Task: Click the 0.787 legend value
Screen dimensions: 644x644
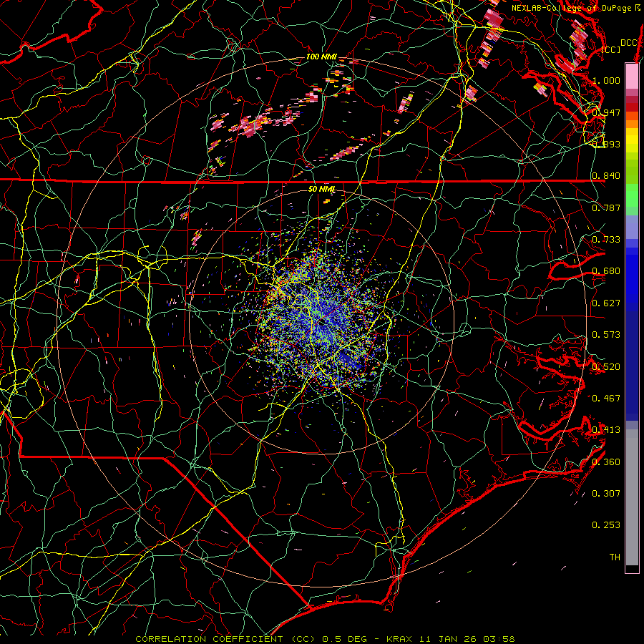Action: point(606,208)
